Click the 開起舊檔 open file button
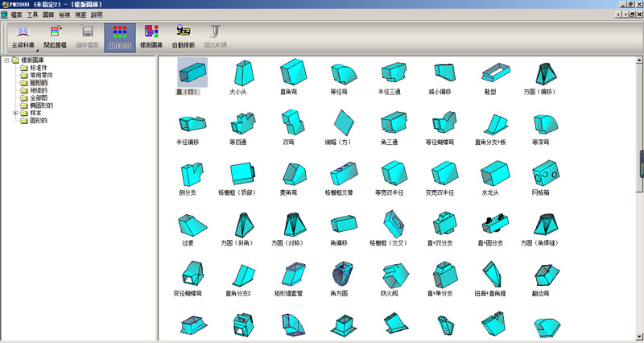The width and height of the screenshot is (644, 343). [56, 37]
